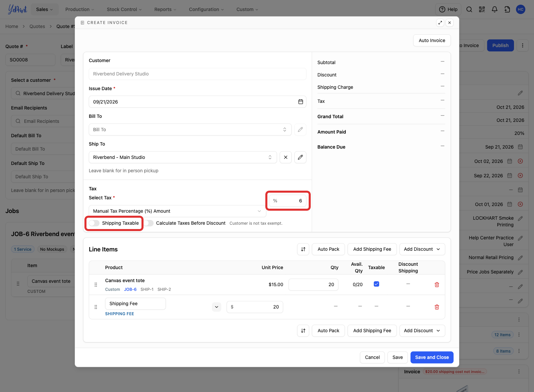Remove the Oct 02, 2026 date
Screen dimensions: 534x392
pos(520,161)
